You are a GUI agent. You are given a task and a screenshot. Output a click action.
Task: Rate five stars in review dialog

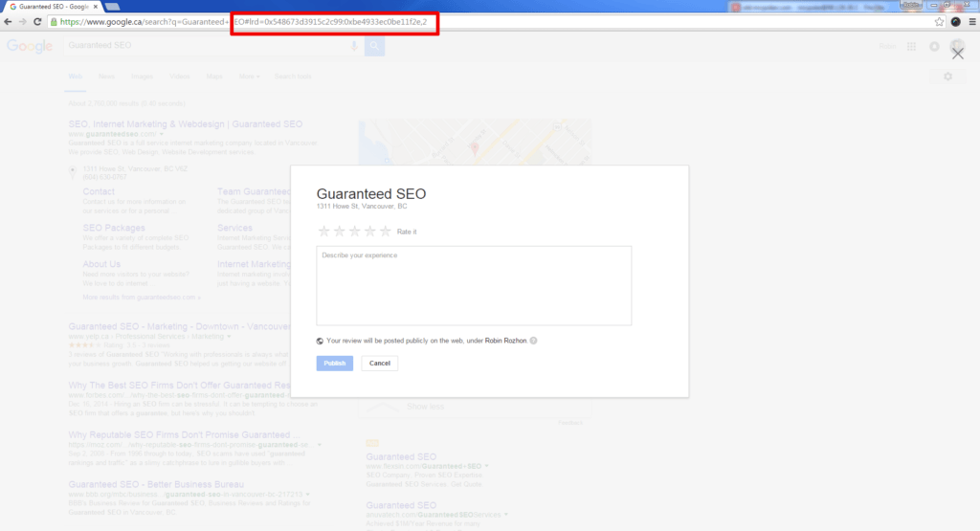(386, 232)
